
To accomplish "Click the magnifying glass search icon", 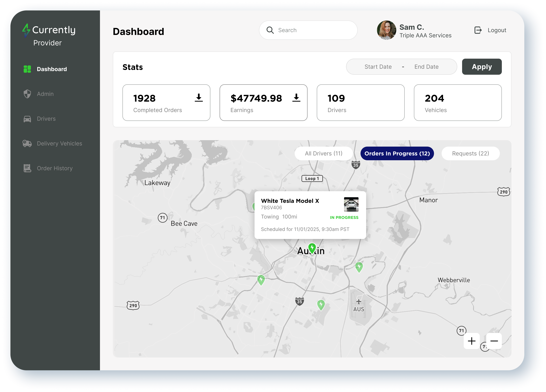I will click(270, 30).
